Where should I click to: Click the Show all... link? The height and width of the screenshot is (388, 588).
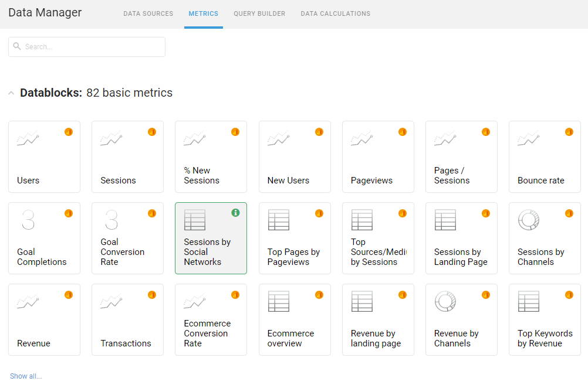[26, 376]
